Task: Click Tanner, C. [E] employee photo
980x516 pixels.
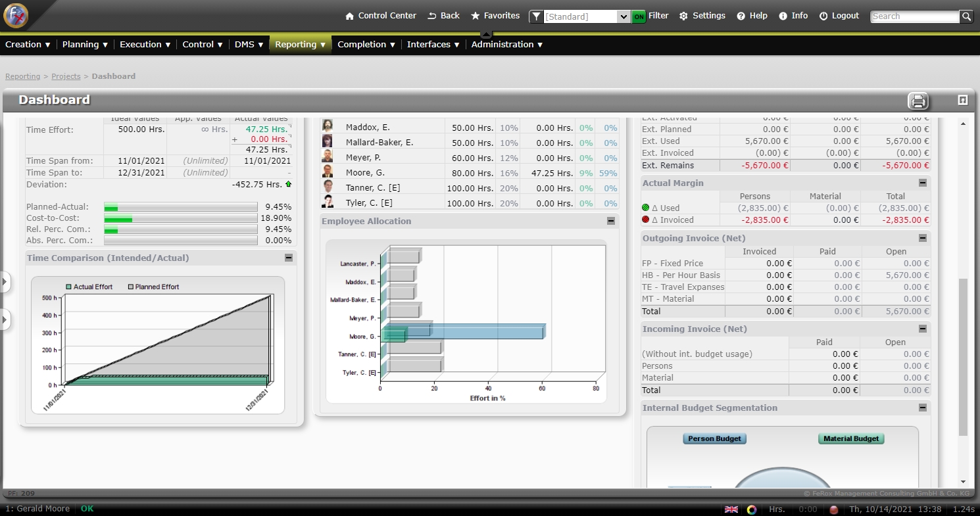Action: (327, 187)
